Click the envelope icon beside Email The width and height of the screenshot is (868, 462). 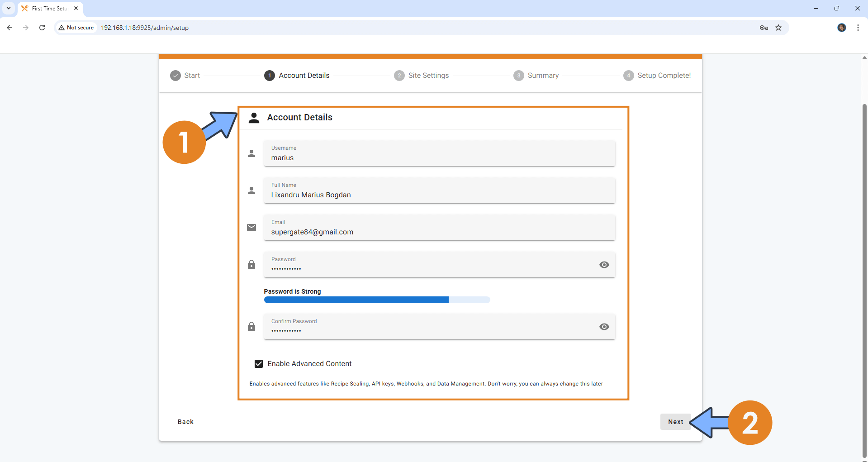(x=251, y=228)
